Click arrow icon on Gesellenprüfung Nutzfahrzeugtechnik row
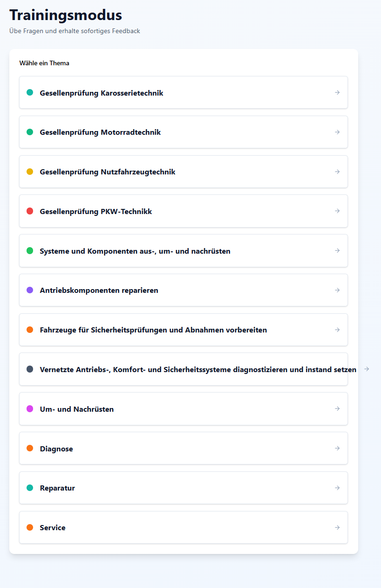The height and width of the screenshot is (588, 381). pyautogui.click(x=337, y=172)
